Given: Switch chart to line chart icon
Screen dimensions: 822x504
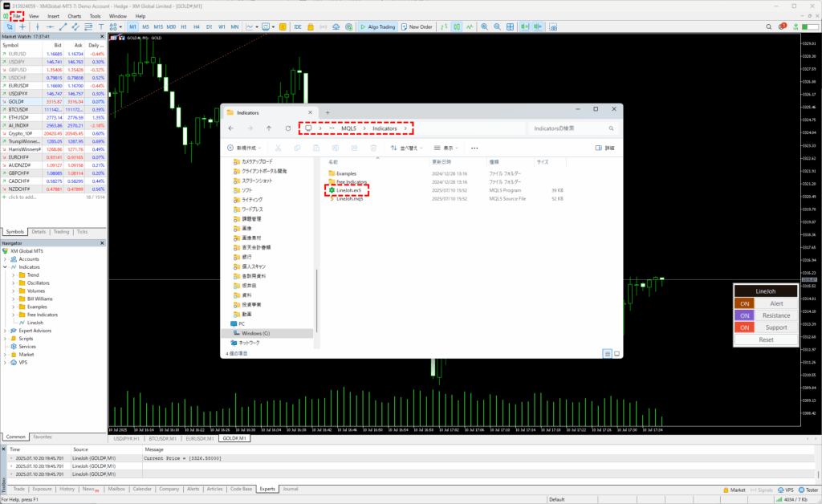Looking at the screenshot, I should coord(470,26).
